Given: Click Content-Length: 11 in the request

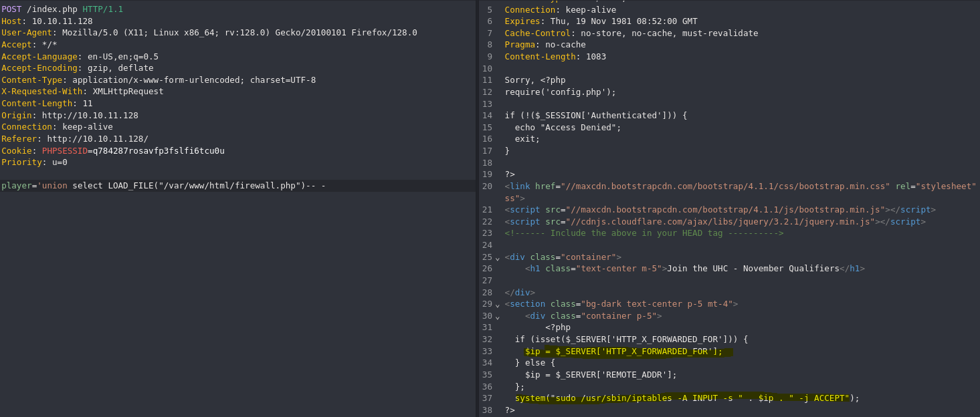Looking at the screenshot, I should [x=47, y=104].
